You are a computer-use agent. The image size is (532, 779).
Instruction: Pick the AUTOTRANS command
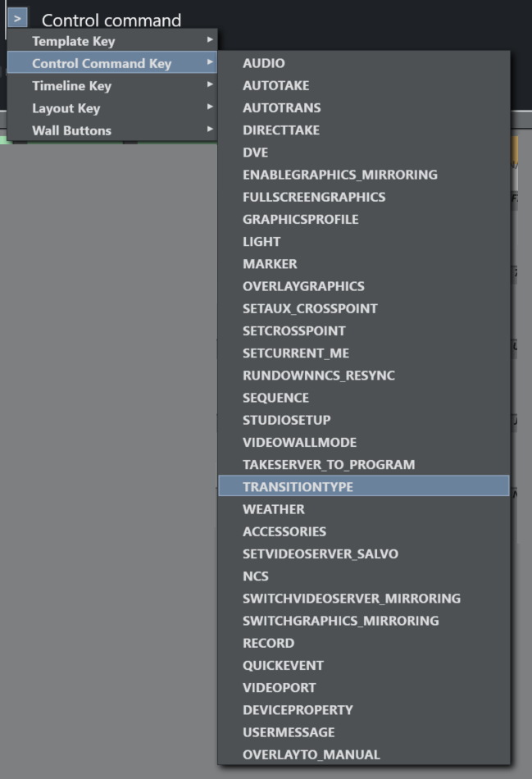coord(282,107)
